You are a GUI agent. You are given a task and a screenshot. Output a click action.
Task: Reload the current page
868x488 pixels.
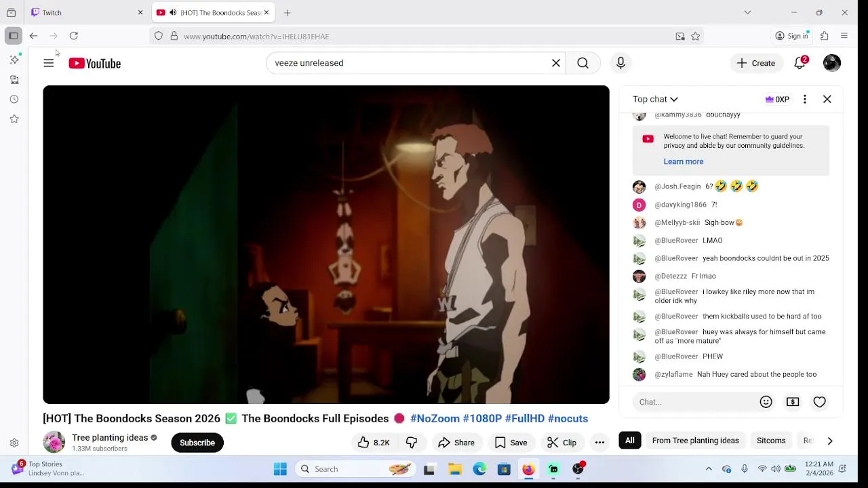[74, 36]
